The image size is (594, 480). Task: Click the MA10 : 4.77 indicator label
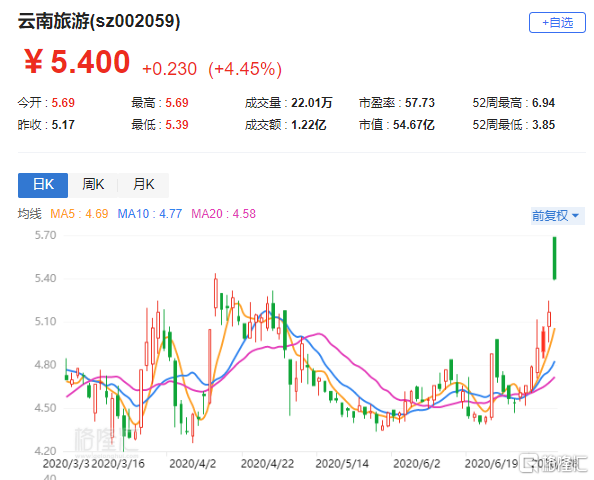point(150,214)
